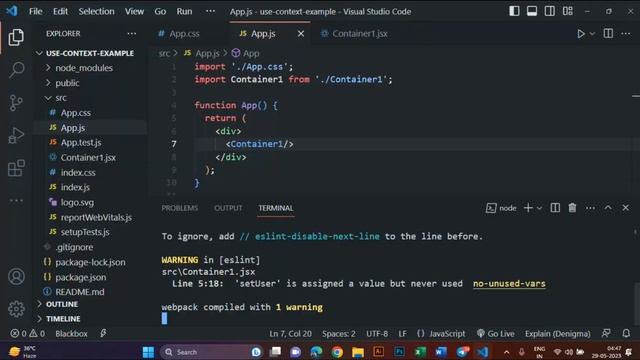Toggle bottom panel visibility
640x360 pixels.
point(532,11)
